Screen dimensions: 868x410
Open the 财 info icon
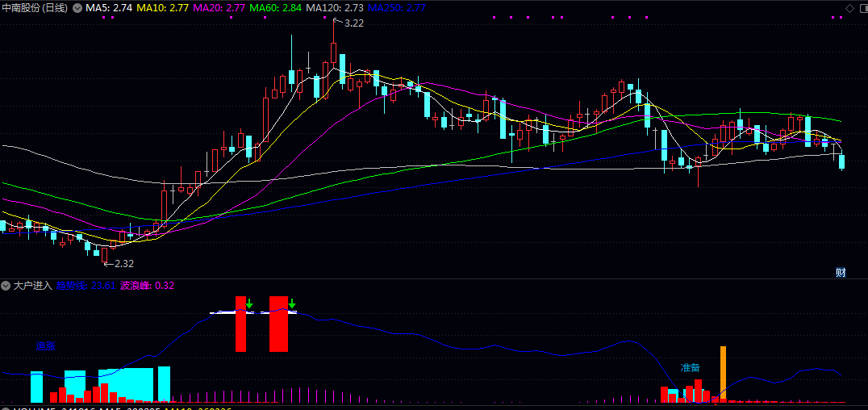pyautogui.click(x=841, y=272)
